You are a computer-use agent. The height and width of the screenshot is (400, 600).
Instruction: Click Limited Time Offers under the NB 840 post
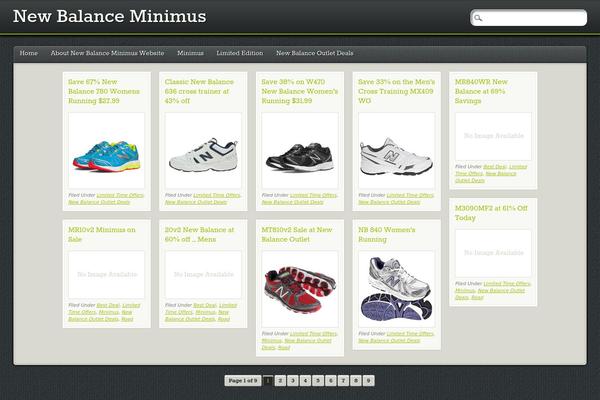(410, 334)
